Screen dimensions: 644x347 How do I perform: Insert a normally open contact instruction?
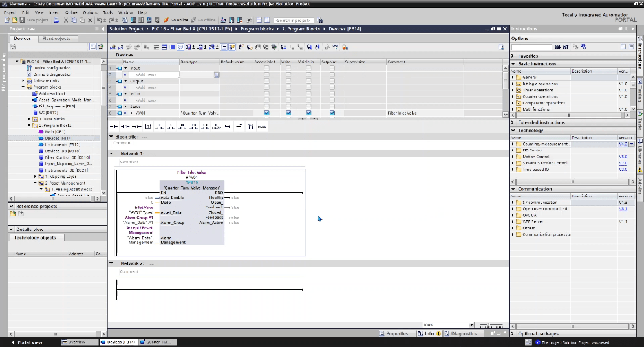tap(114, 127)
